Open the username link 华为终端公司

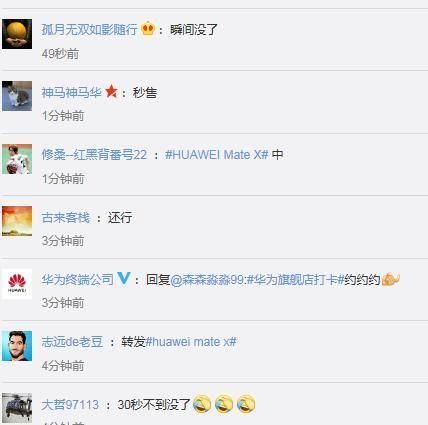point(78,280)
